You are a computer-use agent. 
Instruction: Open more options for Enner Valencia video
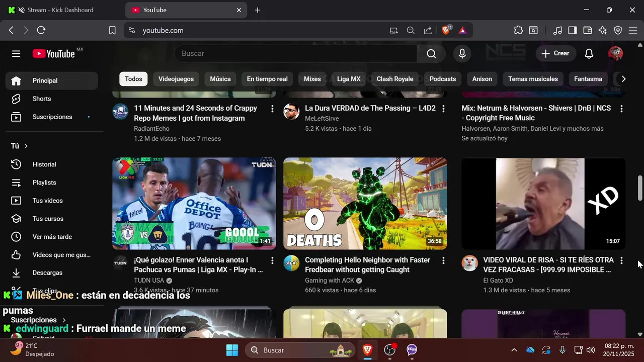pyautogui.click(x=272, y=260)
